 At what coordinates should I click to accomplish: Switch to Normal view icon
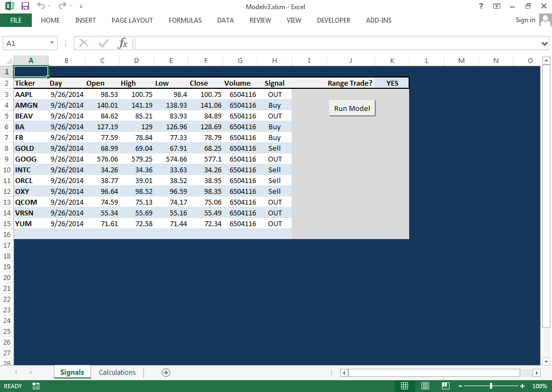tap(404, 386)
